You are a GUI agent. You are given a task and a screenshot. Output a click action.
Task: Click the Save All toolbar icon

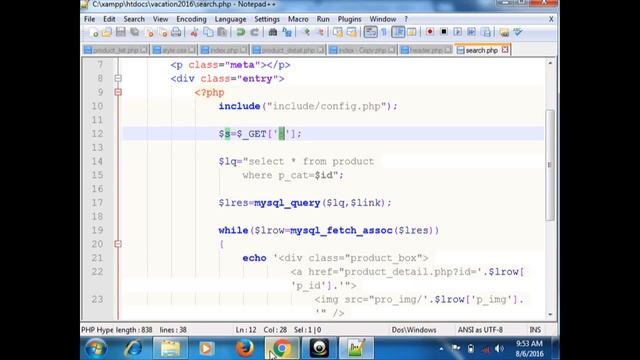pos(134,32)
